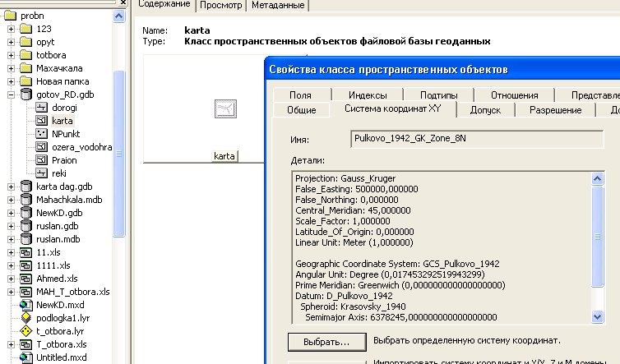
Task: Click the catalog tree pane close button
Action: coord(123,2)
